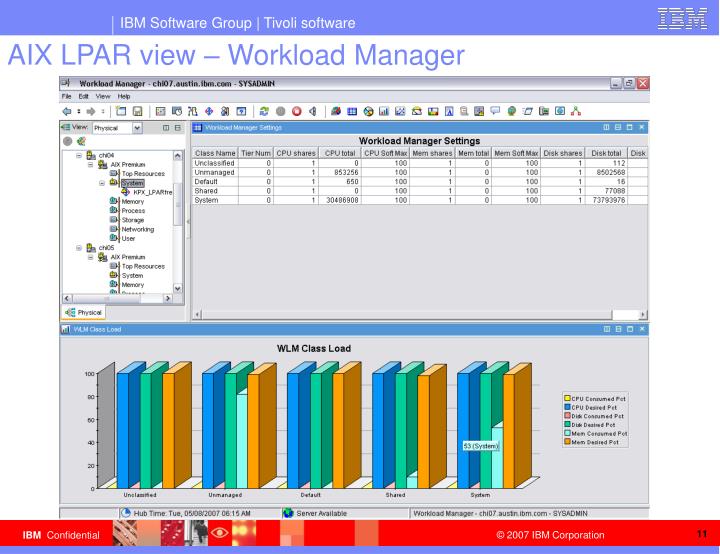
Task: Click the refresh green arrows toolbar icon
Action: click(x=264, y=111)
